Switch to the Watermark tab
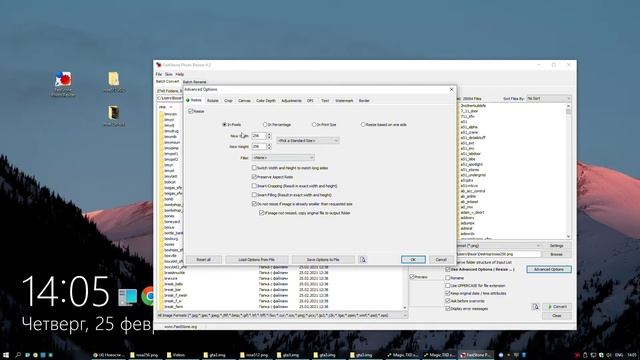 coord(344,100)
